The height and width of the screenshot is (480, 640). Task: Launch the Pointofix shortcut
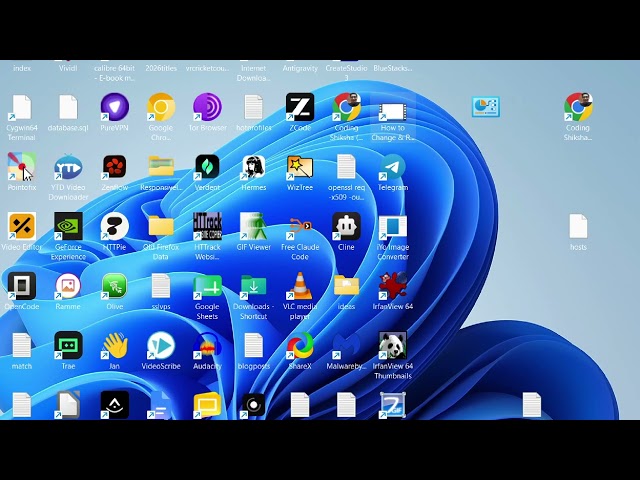point(22,167)
